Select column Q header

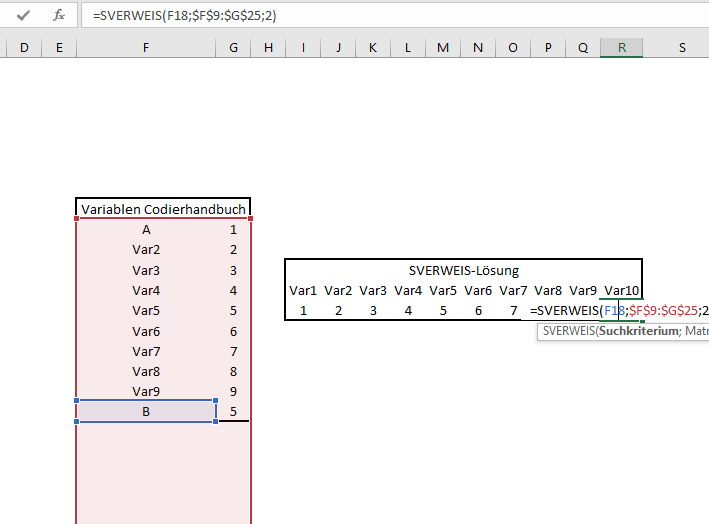pos(583,47)
